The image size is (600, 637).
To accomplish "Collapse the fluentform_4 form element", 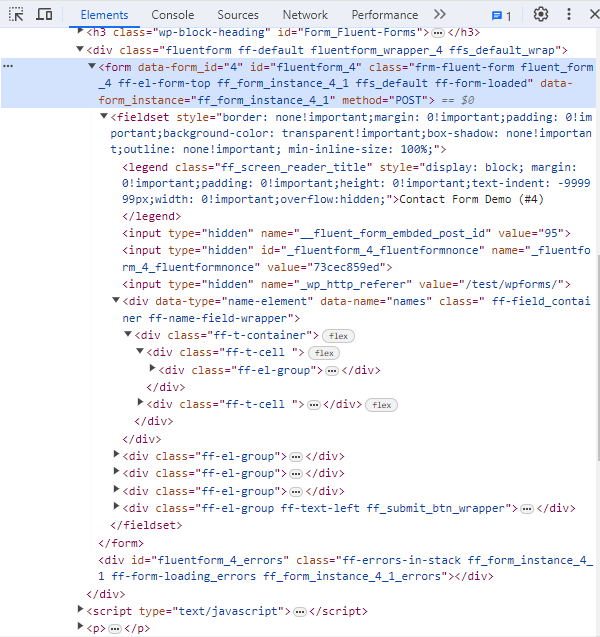I will pyautogui.click(x=93, y=66).
